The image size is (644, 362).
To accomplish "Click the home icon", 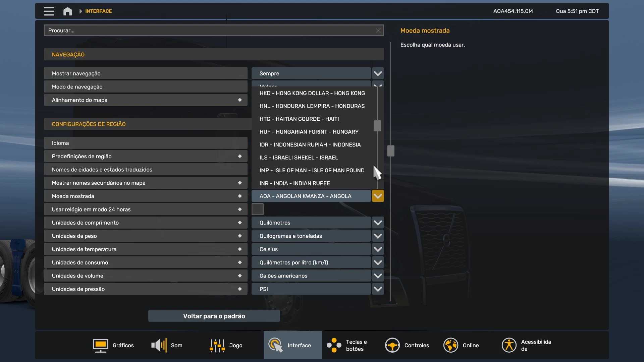I will (x=67, y=11).
